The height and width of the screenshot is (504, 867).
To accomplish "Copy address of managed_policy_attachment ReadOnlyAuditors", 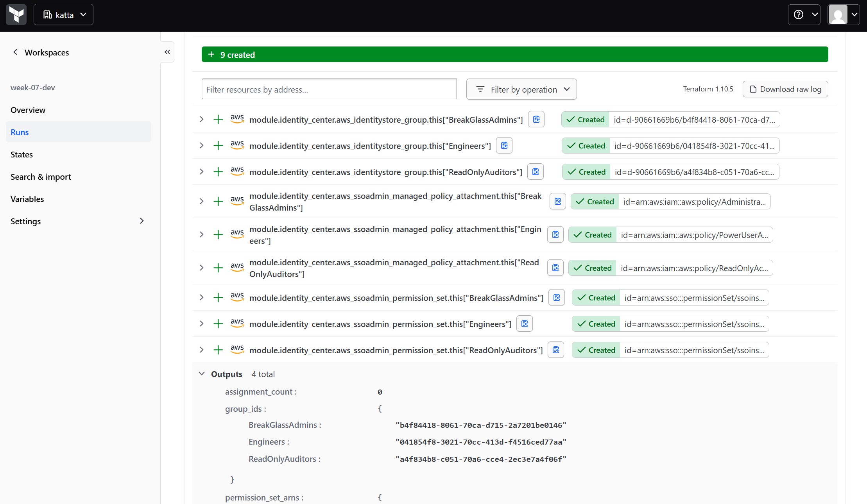I will click(555, 268).
